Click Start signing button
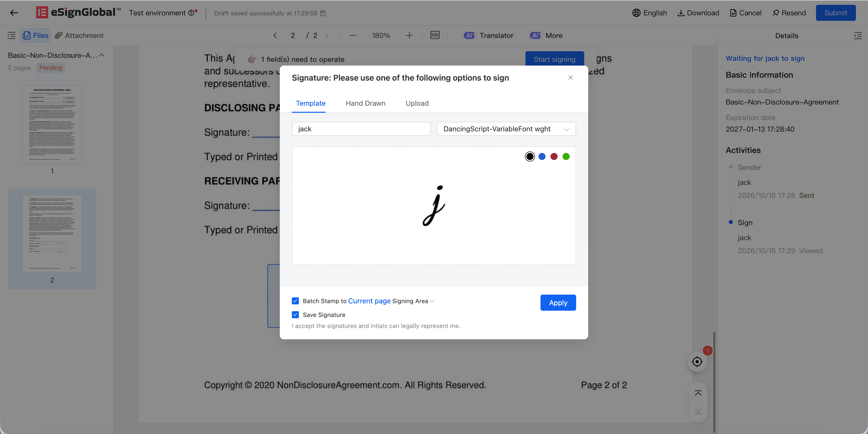Screen dimensions: 868x434 click(554, 59)
